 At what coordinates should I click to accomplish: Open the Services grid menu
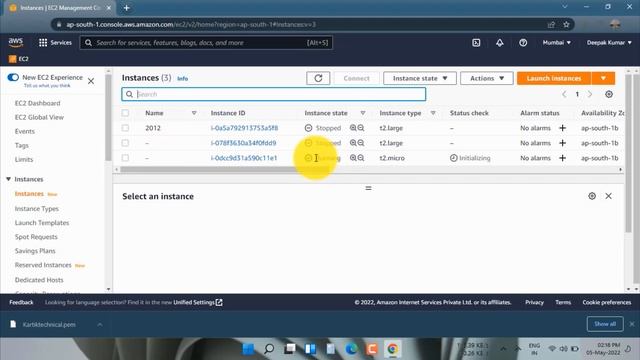click(55, 42)
